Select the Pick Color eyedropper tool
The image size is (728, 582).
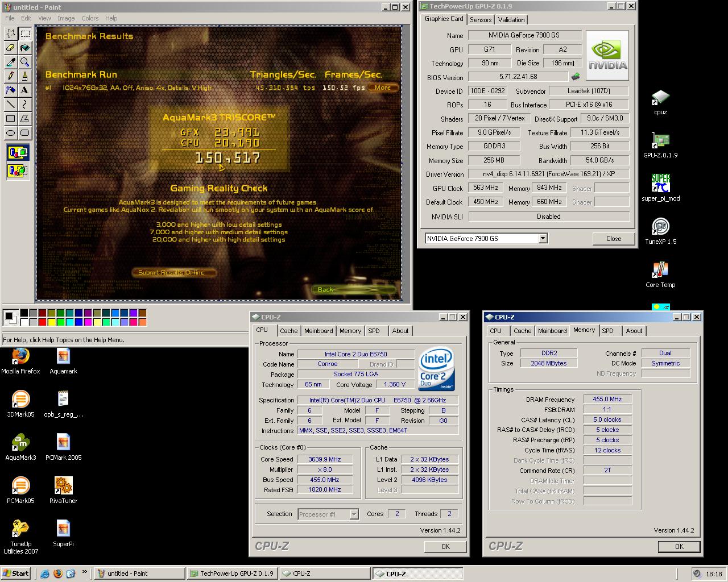(x=10, y=62)
